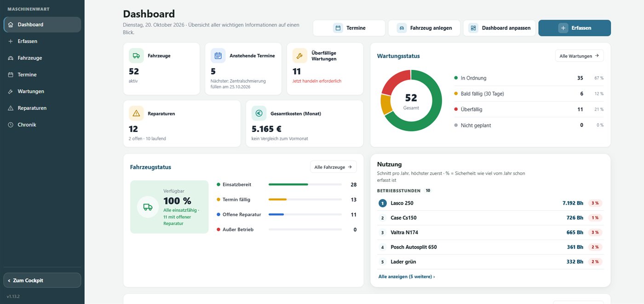Screen dimensions: 644x304
Task: Click the donut chart center showing 52 Gesamt
Action: pyautogui.click(x=411, y=101)
